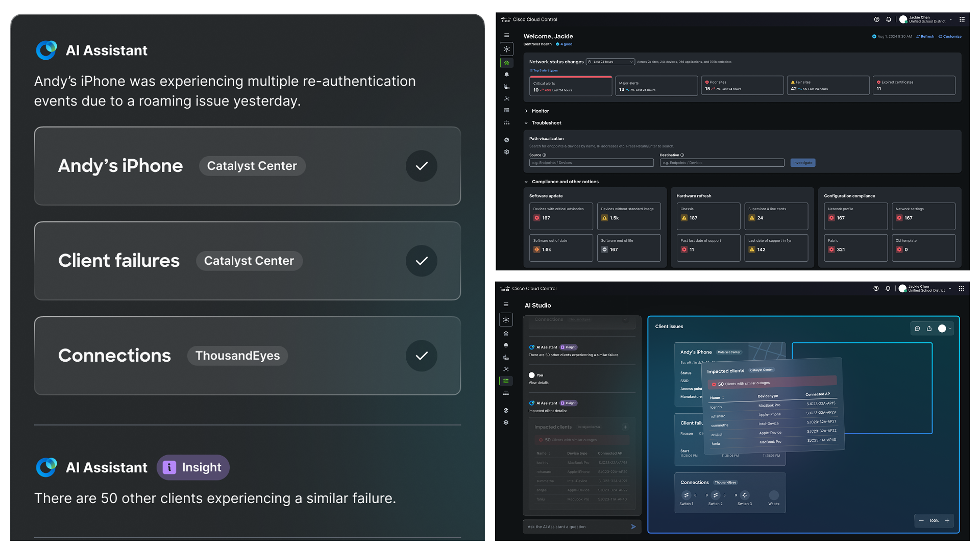Select the Expired certificates tab card
The image size is (980, 551).
tap(914, 86)
